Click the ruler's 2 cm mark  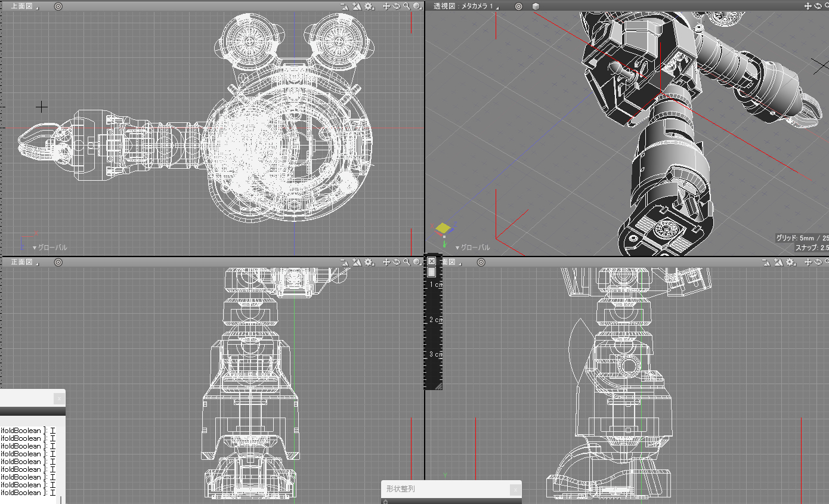(x=435, y=320)
